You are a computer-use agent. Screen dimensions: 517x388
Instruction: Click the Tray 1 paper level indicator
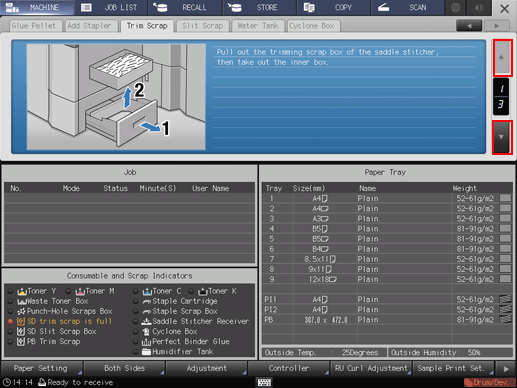(505, 198)
